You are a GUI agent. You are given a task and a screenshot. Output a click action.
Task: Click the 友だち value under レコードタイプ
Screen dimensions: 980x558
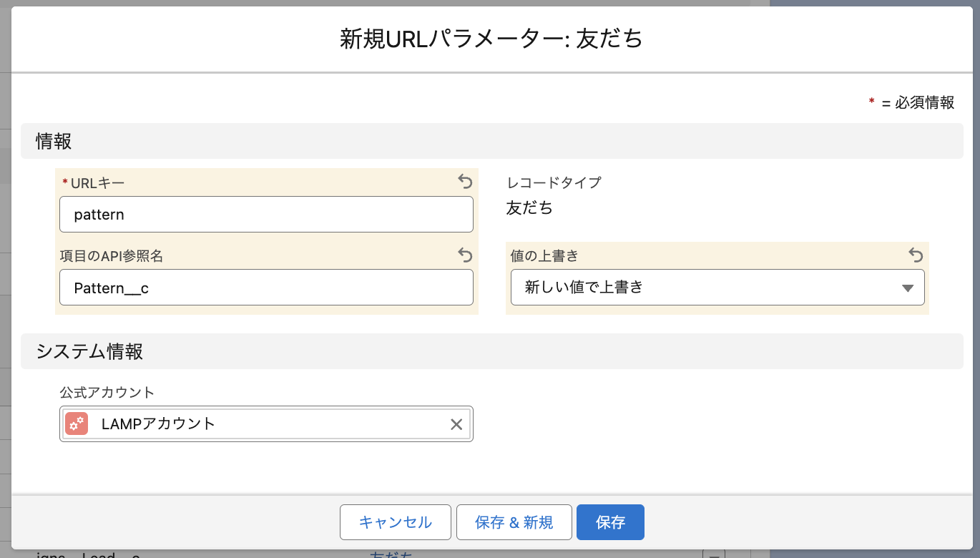point(529,208)
